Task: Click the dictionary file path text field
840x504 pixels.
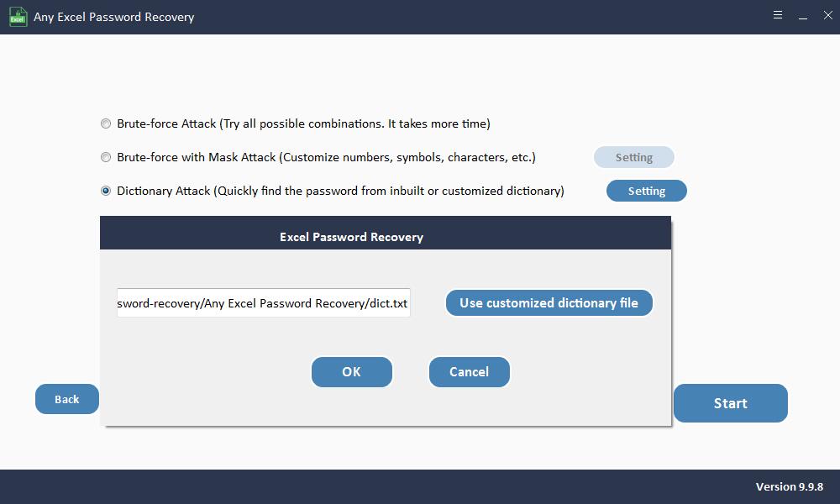Action: (263, 303)
